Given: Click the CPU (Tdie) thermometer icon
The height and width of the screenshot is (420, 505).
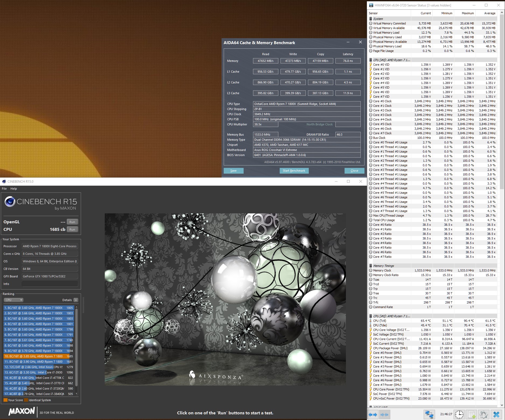Looking at the screenshot, I should [x=371, y=325].
